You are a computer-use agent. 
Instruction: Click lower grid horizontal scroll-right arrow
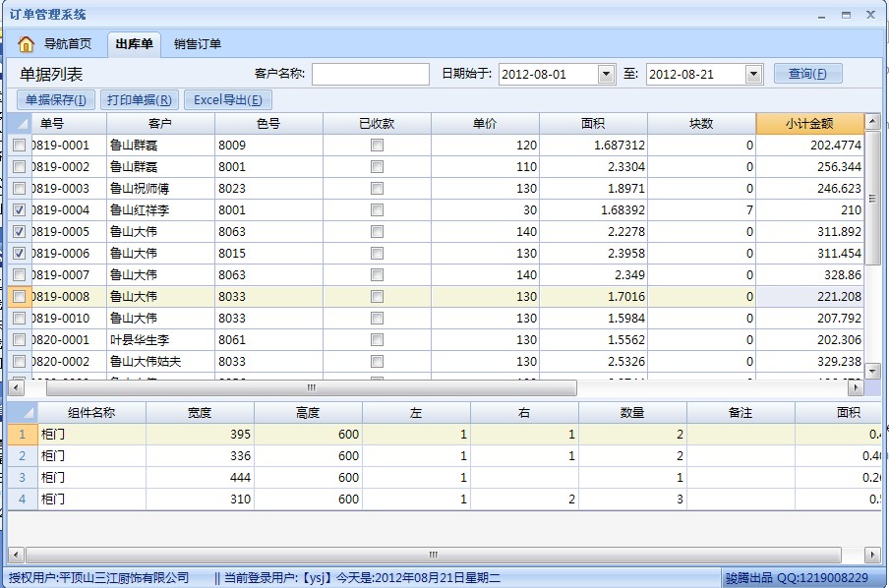[871, 555]
